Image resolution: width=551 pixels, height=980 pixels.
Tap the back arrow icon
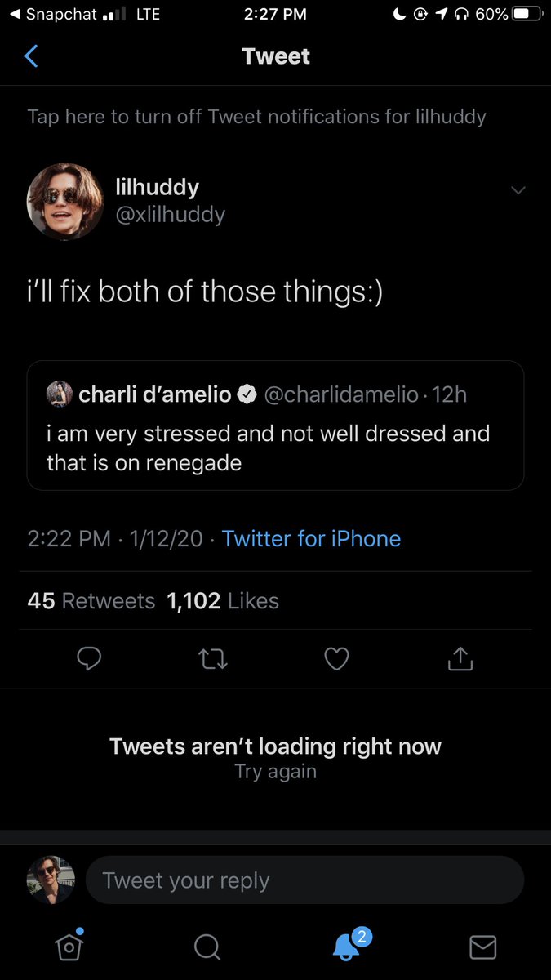click(x=31, y=56)
